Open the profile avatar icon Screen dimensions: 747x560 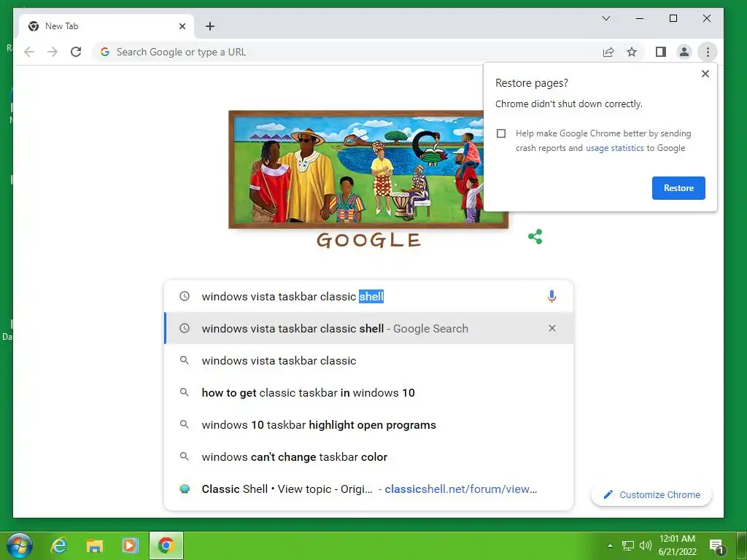(x=684, y=52)
